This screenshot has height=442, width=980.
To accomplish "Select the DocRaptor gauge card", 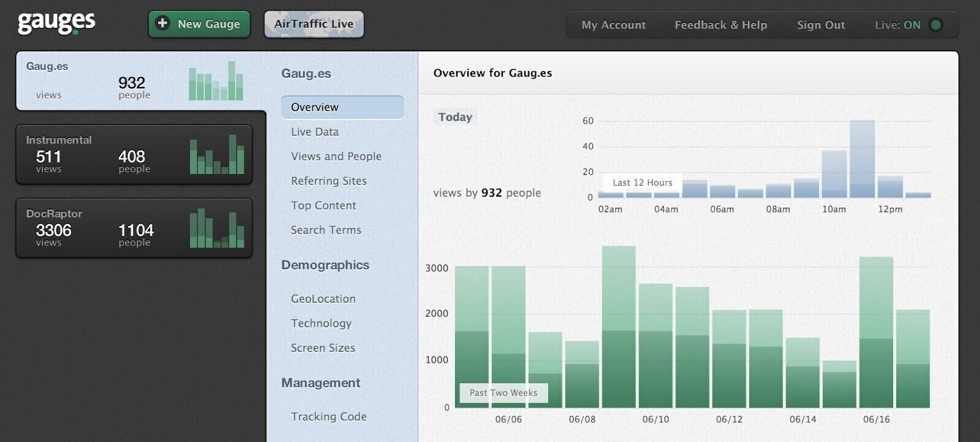I will coord(134,228).
